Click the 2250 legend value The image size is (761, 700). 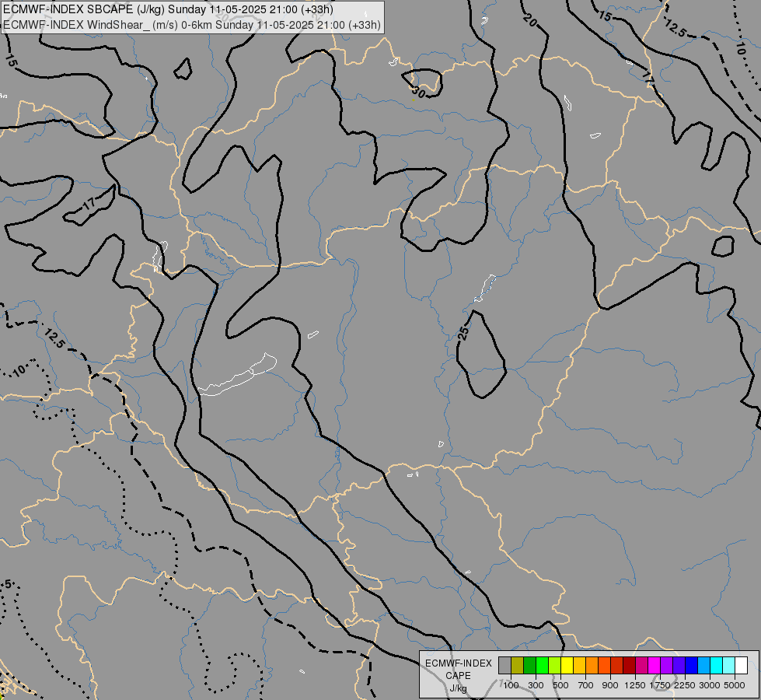(x=685, y=685)
